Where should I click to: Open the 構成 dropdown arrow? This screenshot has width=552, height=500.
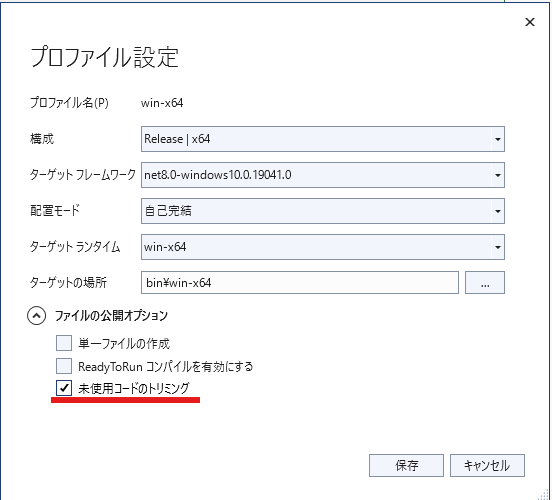click(x=498, y=139)
